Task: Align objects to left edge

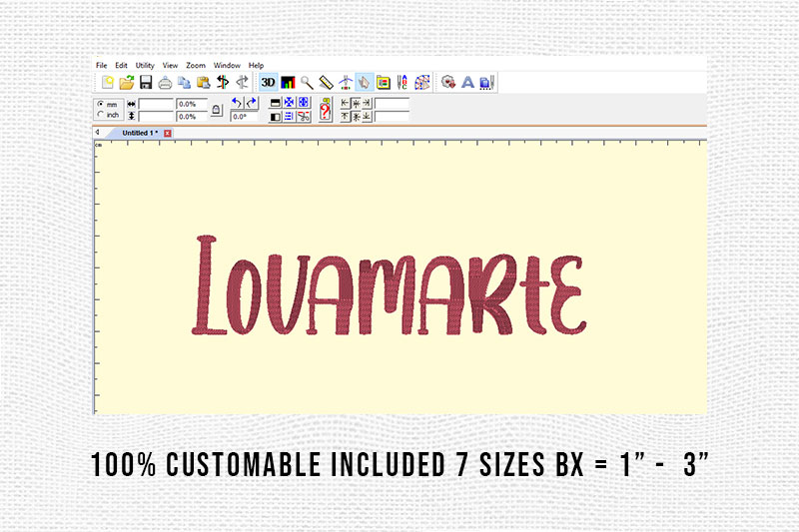Action: click(346, 104)
